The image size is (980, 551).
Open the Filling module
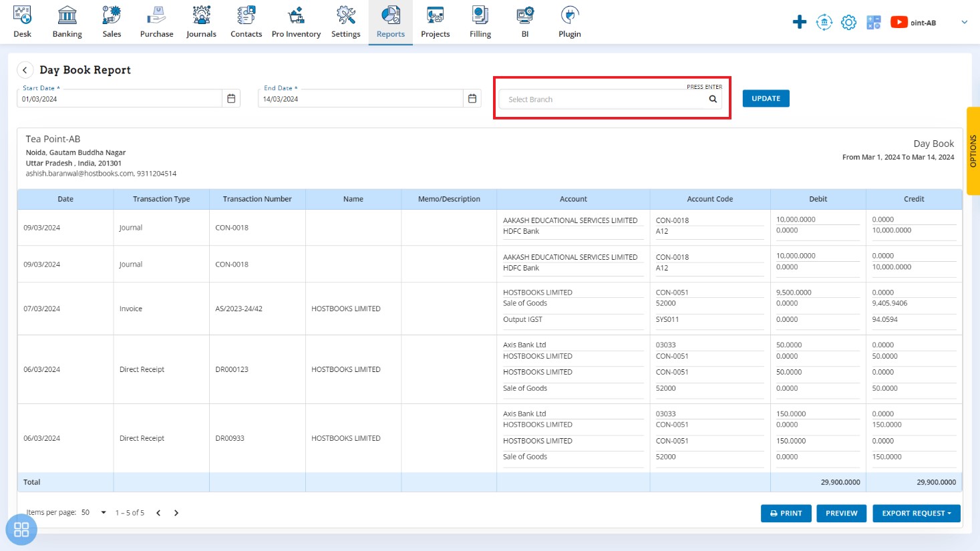pos(480,22)
